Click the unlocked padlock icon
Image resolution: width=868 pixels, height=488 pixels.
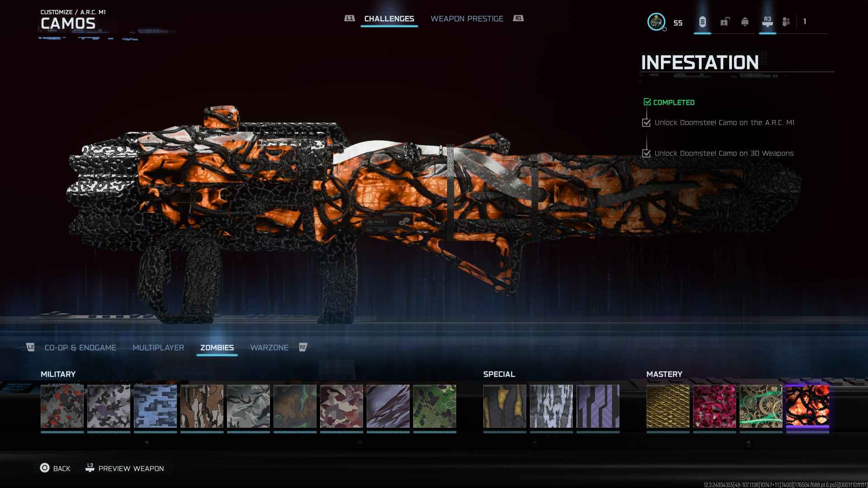pyautogui.click(x=725, y=22)
